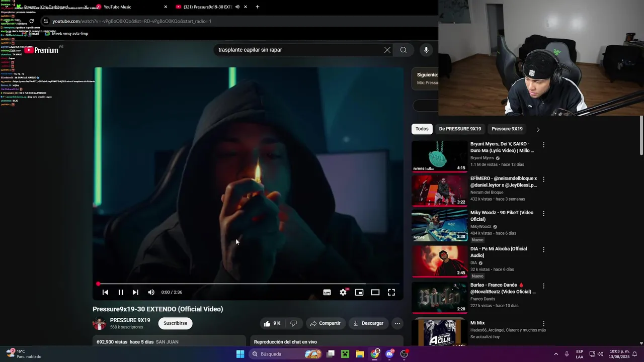This screenshot has height=362, width=644.
Task: Open options for Mi Mix
Action: pos(543,324)
